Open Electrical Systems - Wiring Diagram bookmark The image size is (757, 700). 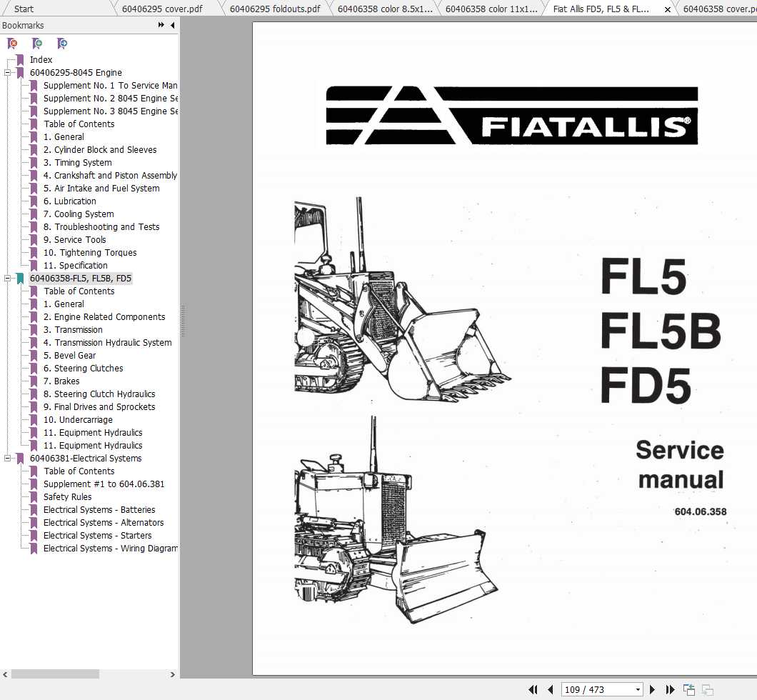point(111,549)
